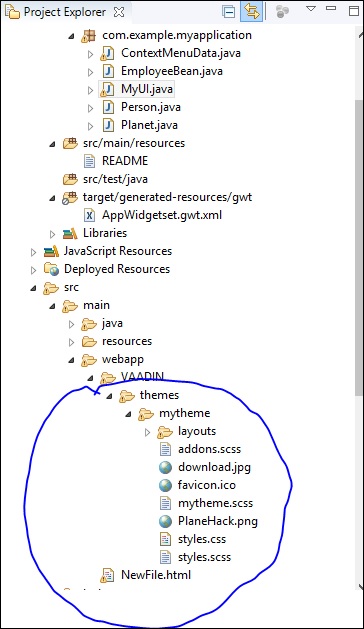364x629 pixels.
Task: Click the addons.scss file icon
Action: point(165,449)
